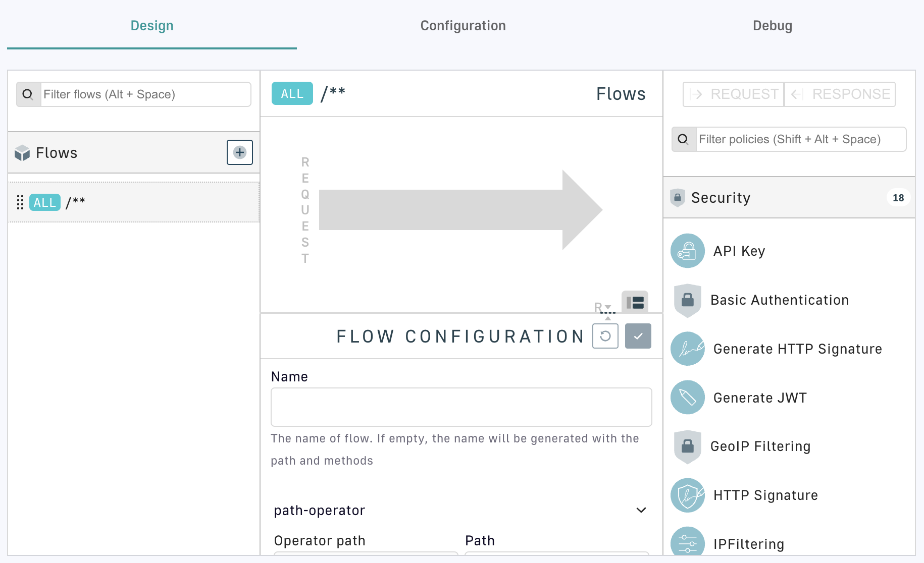Switch to the Configuration tab
The width and height of the screenshot is (924, 563).
tap(463, 26)
